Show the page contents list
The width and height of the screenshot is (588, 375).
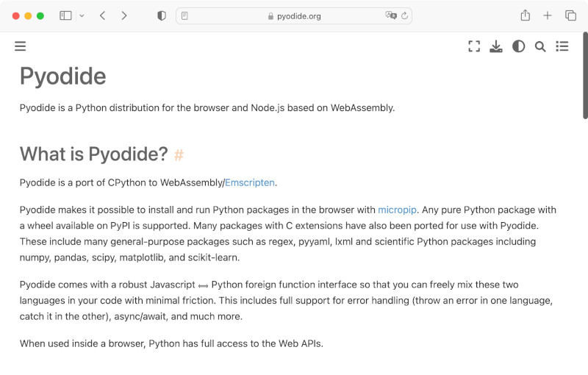562,46
